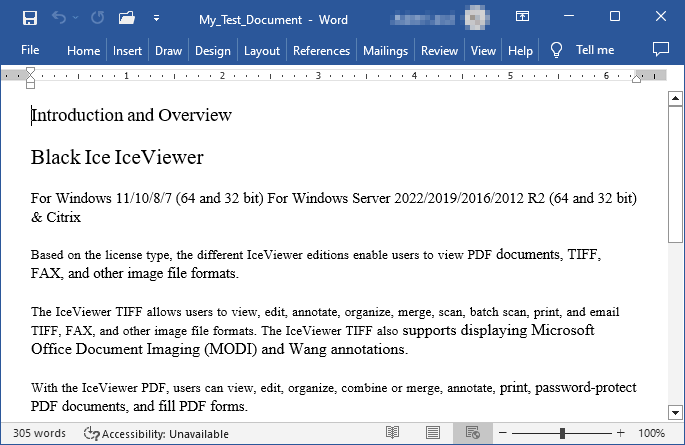
Task: Undo the last action
Action: pos(59,18)
